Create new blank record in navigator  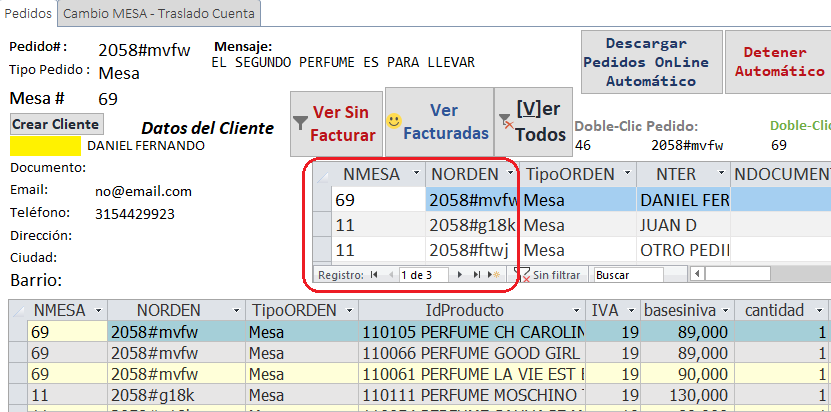coord(493,274)
